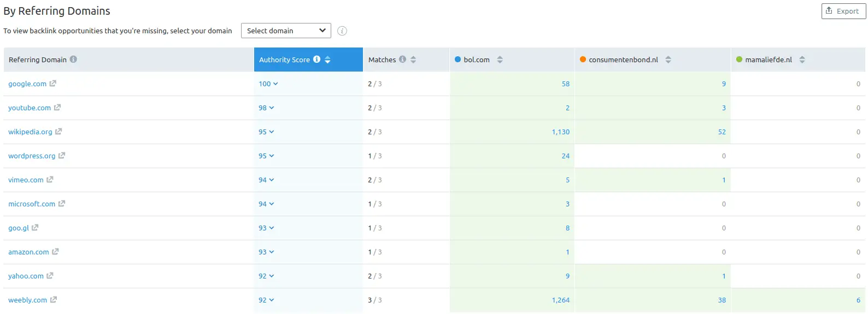Open wordpress.org referring domain link
868x314 pixels.
coord(32,156)
